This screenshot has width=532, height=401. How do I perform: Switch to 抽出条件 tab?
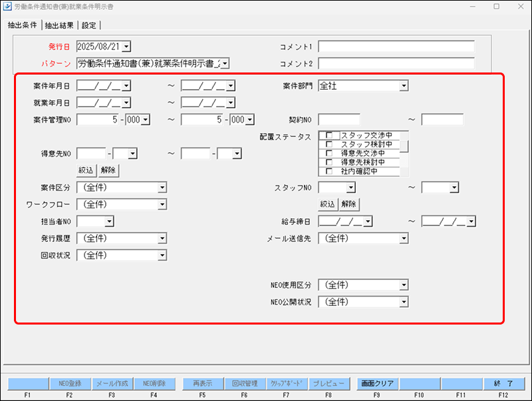pos(23,25)
